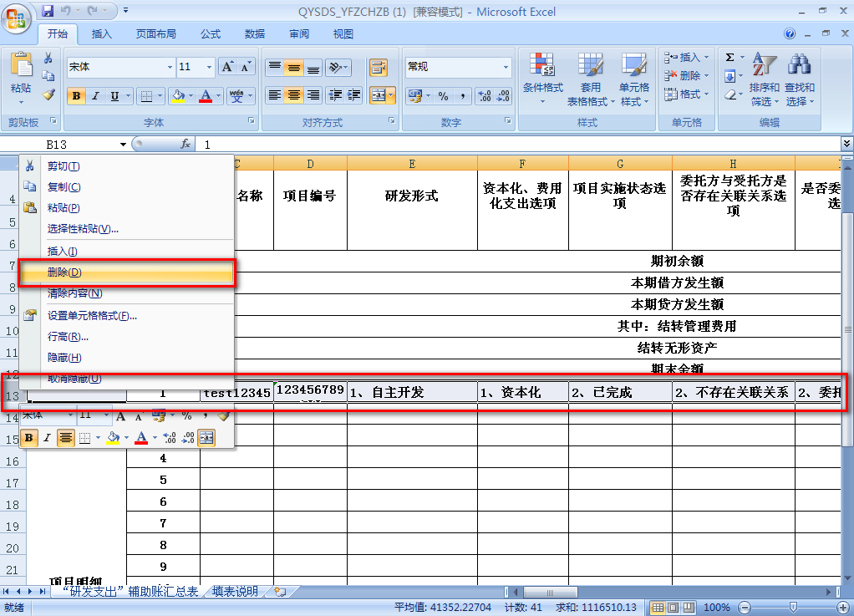The image size is (854, 616).
Task: Open the Format (格式) cells dropdown
Action: 686,94
